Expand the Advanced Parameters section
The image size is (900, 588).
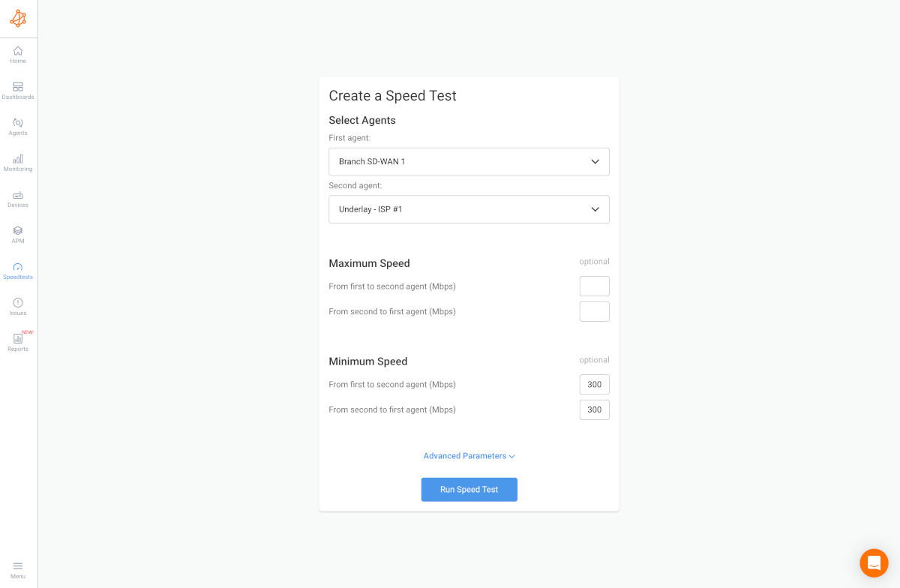click(x=469, y=455)
